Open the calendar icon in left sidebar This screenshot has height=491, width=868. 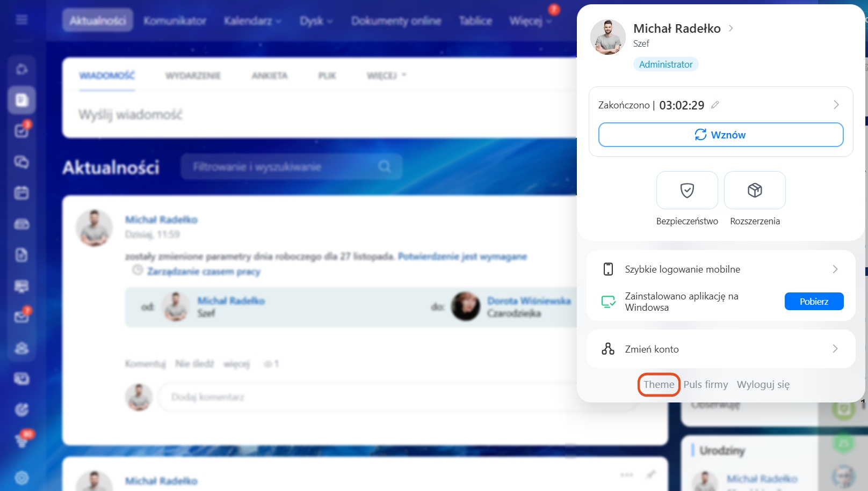point(21,193)
